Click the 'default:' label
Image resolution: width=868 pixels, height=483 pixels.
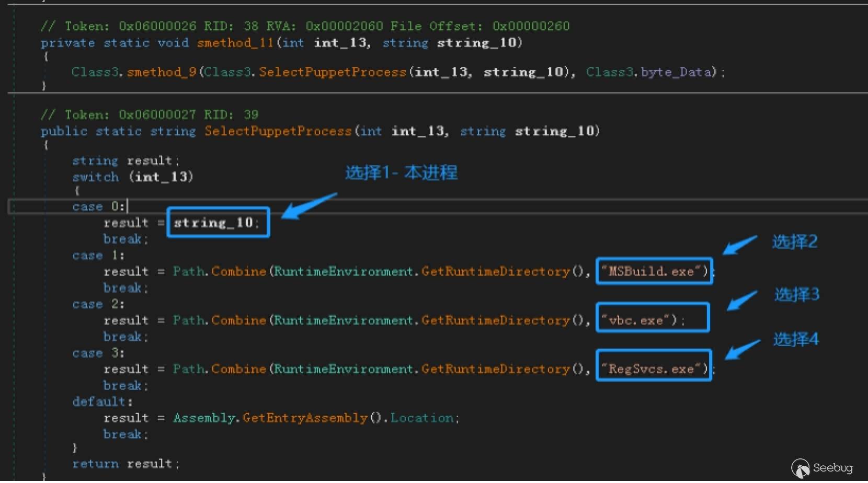(102, 401)
